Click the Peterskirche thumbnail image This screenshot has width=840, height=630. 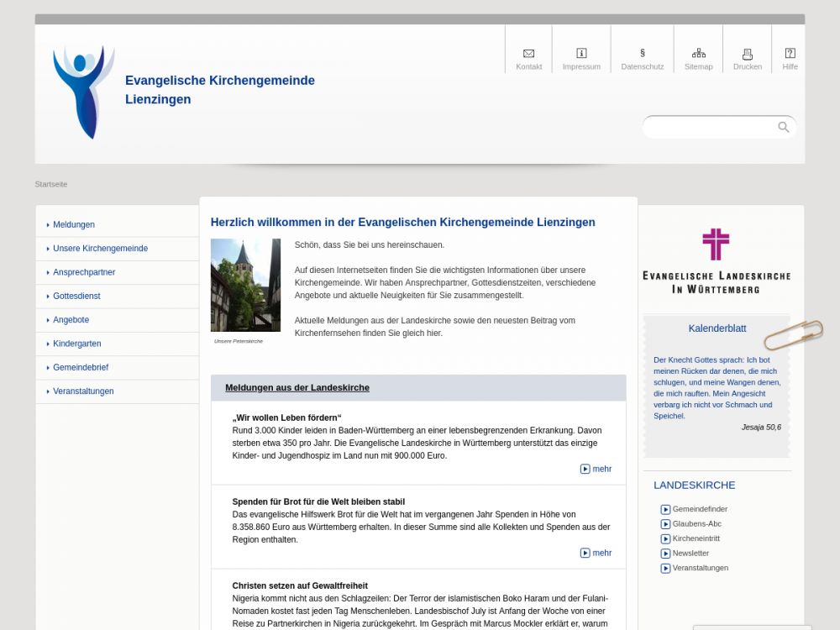pos(245,285)
